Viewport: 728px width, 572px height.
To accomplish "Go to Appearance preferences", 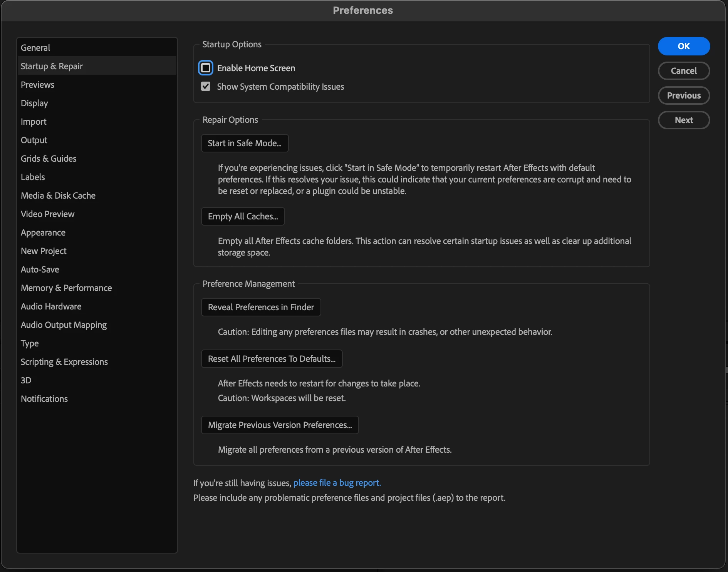I will pos(97,232).
